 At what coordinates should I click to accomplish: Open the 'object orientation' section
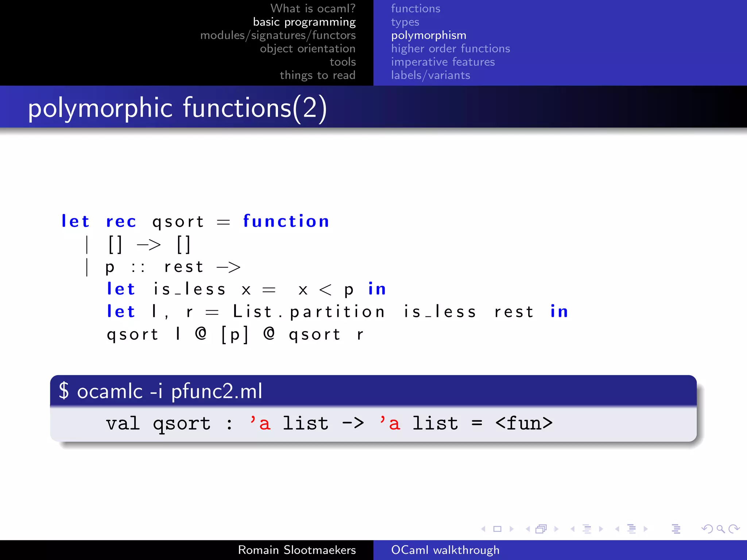pyautogui.click(x=307, y=48)
